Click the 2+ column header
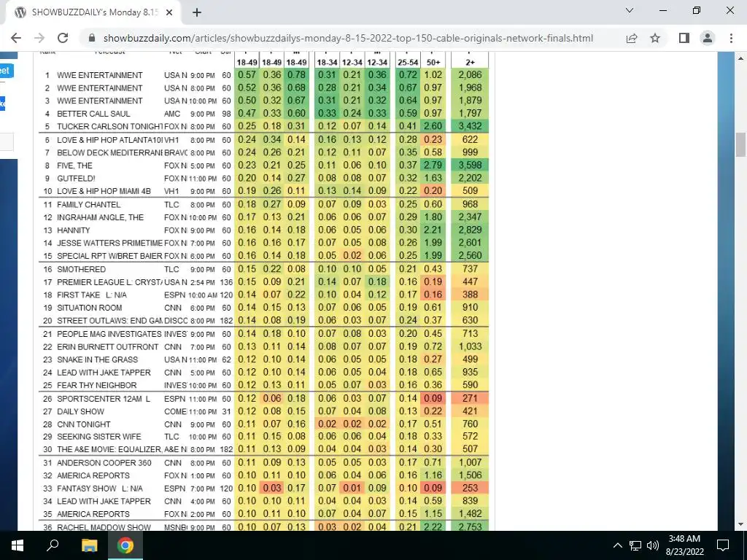747x560 pixels. [x=470, y=63]
